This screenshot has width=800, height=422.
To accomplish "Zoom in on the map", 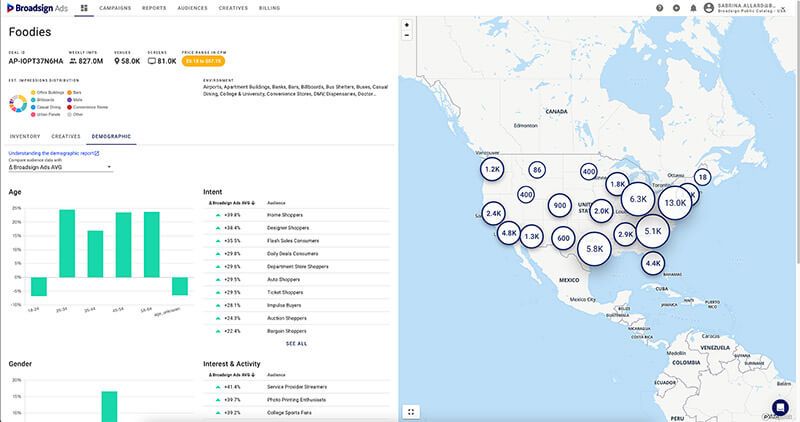I will [407, 25].
